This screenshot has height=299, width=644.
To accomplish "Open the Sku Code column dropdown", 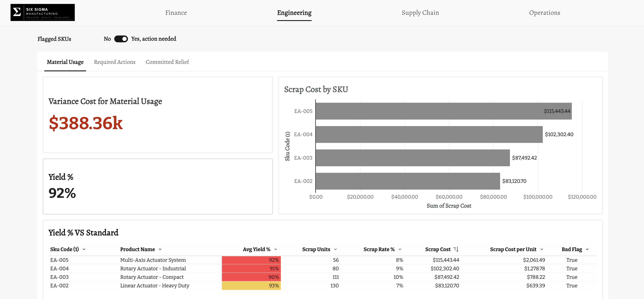I will tap(84, 249).
